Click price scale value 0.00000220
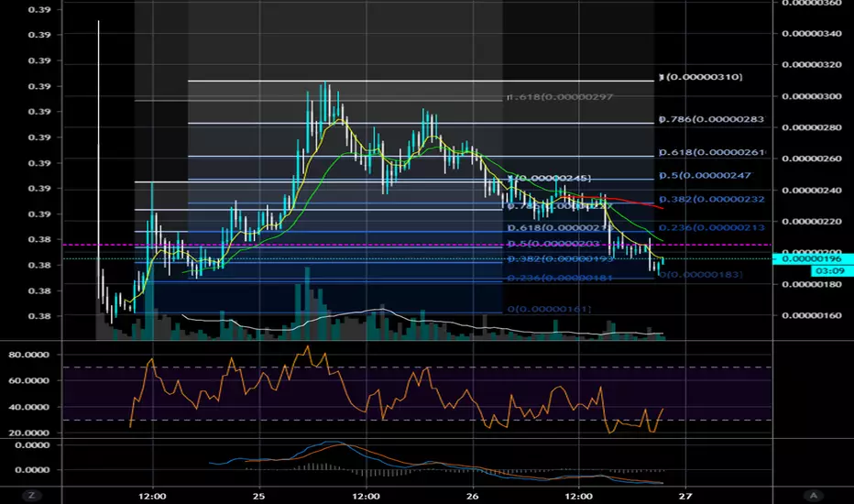 coord(812,222)
